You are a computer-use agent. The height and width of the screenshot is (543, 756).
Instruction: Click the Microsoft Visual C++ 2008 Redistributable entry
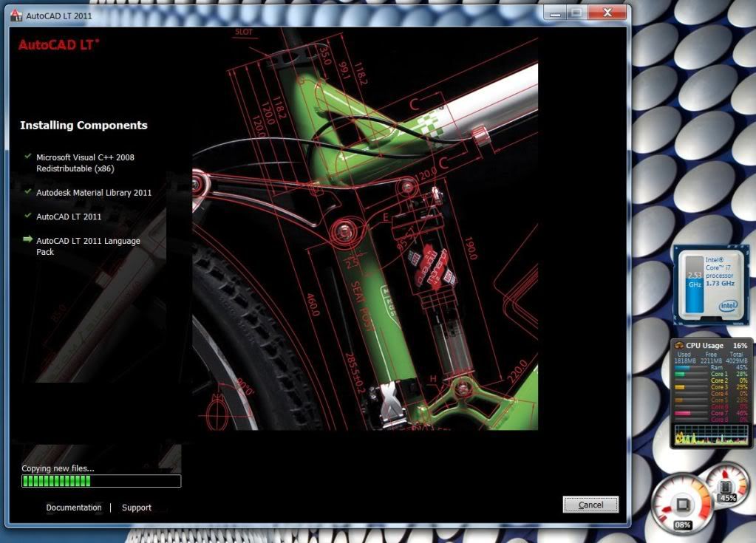click(85, 163)
